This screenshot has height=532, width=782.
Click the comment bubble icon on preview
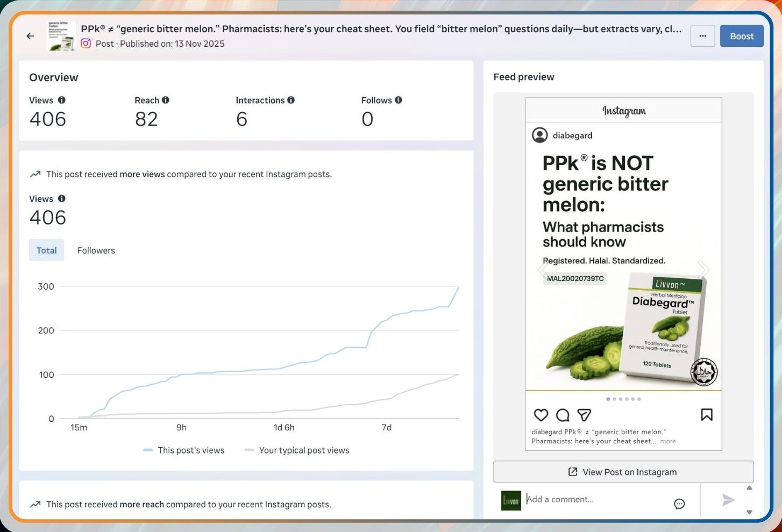click(x=563, y=415)
